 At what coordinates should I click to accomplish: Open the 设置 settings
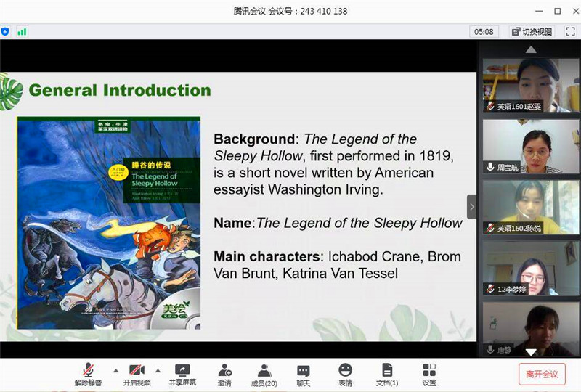[429, 374]
